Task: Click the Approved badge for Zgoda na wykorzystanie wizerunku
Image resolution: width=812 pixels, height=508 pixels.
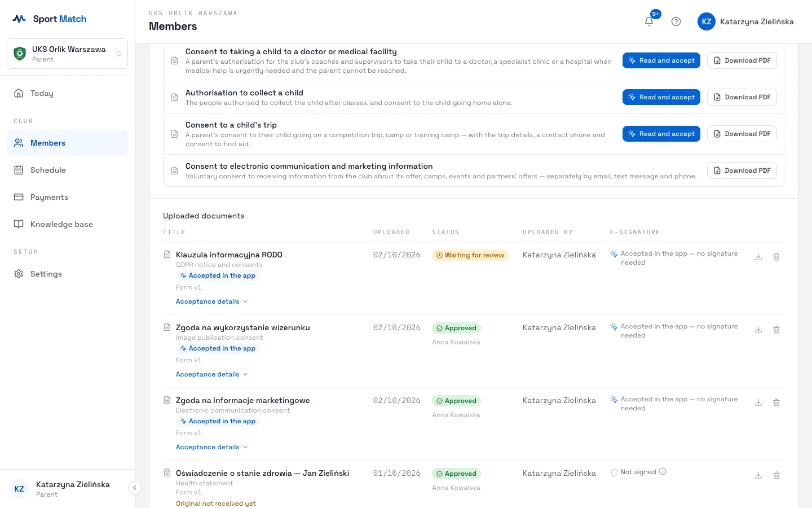Action: [x=456, y=328]
